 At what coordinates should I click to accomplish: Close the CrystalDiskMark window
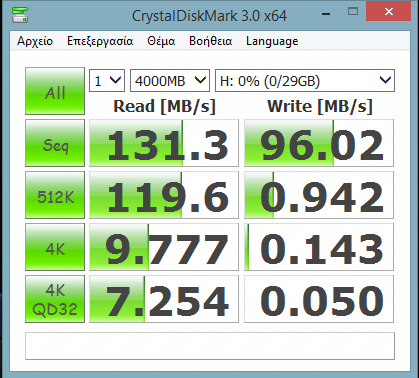388,11
